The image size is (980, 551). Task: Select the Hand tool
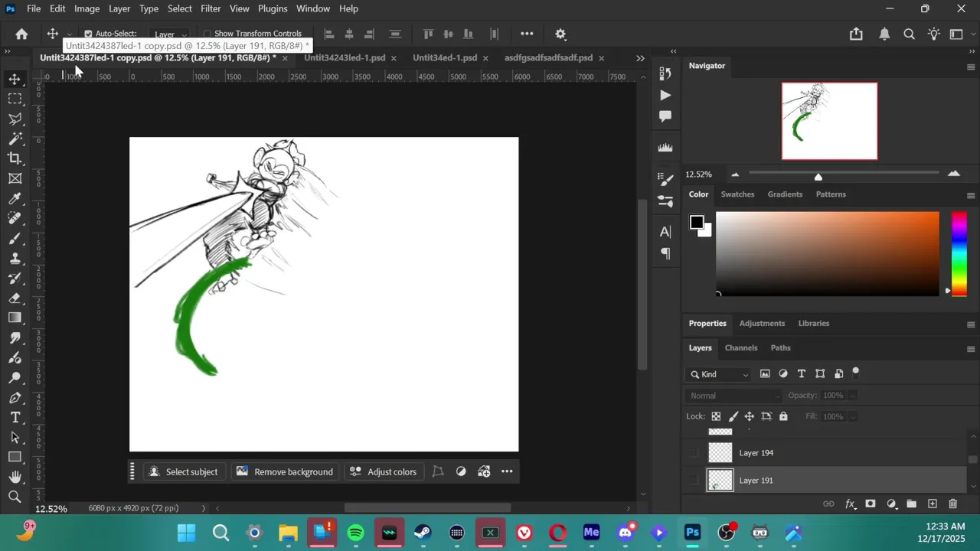(x=15, y=477)
